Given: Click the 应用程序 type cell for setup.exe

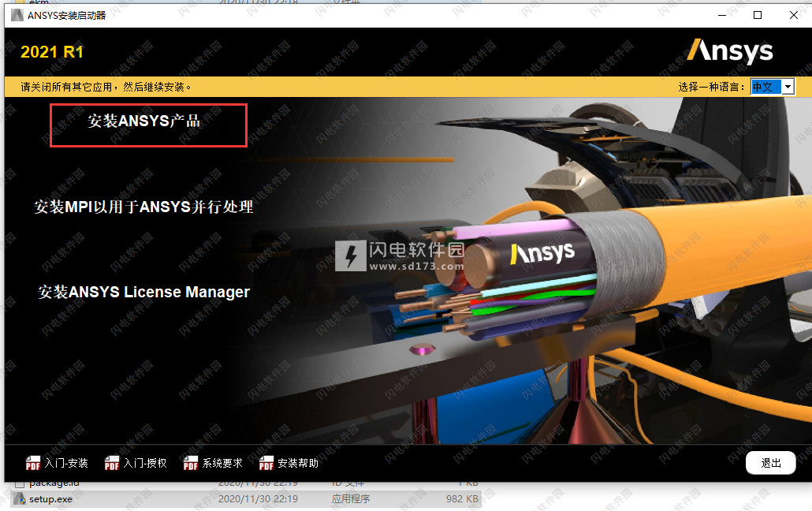Looking at the screenshot, I should coord(351,499).
